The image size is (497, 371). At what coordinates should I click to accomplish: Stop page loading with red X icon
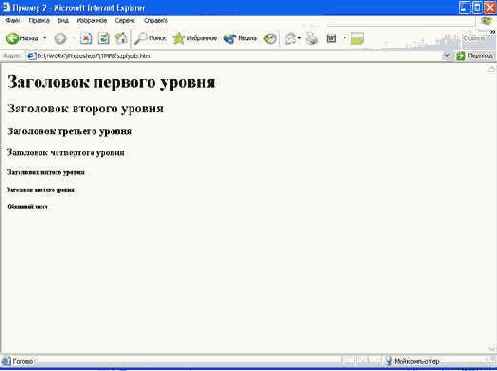pyautogui.click(x=86, y=39)
